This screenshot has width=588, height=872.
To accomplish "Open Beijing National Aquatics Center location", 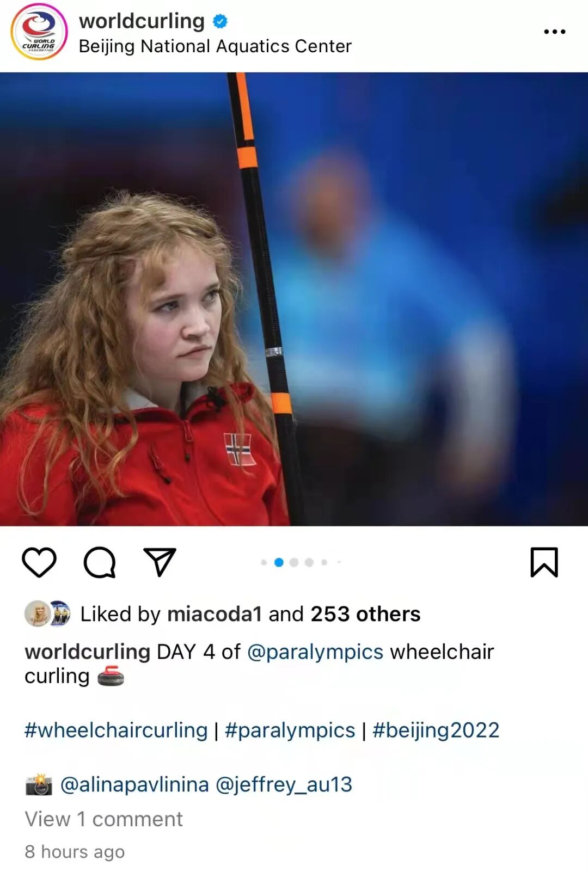I will point(215,46).
